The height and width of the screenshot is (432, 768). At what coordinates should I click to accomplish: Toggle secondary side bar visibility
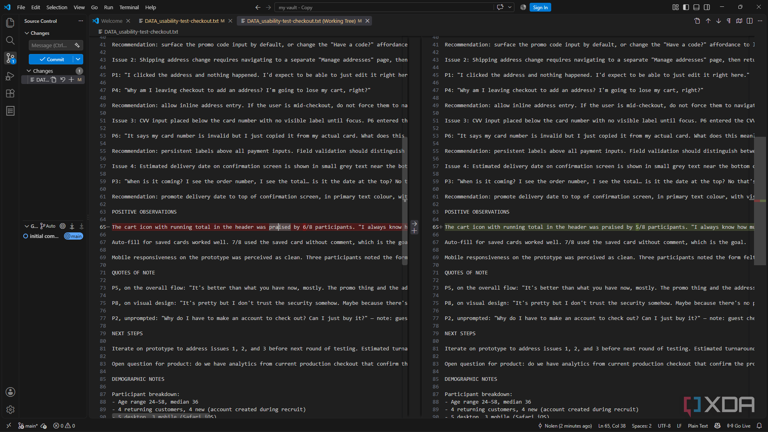click(707, 7)
